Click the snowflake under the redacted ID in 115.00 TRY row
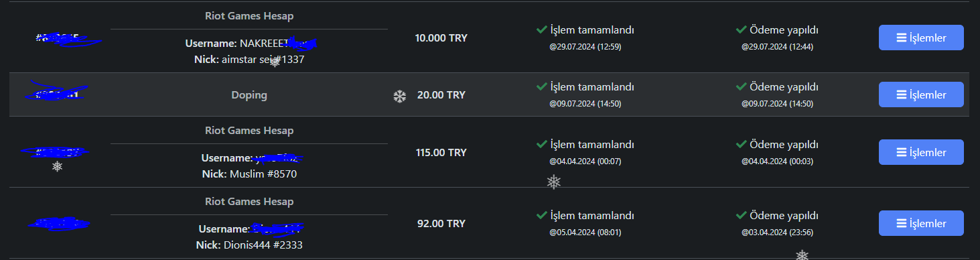Viewport: 980px width, 260px height. pos(57,166)
